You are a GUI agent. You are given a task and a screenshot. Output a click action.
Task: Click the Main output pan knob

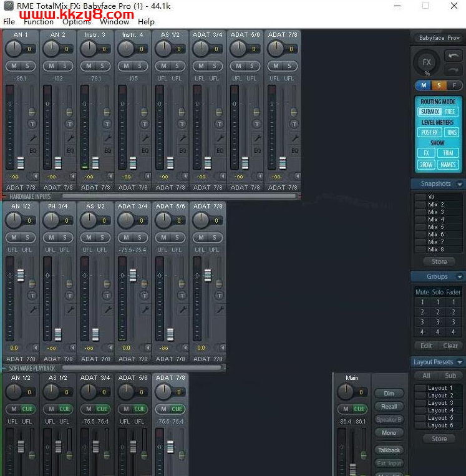tap(346, 392)
